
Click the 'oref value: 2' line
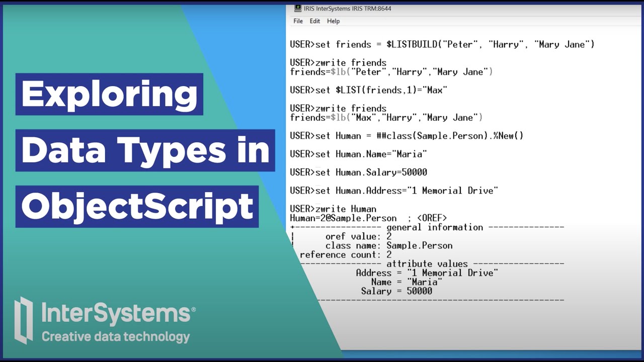358,236
